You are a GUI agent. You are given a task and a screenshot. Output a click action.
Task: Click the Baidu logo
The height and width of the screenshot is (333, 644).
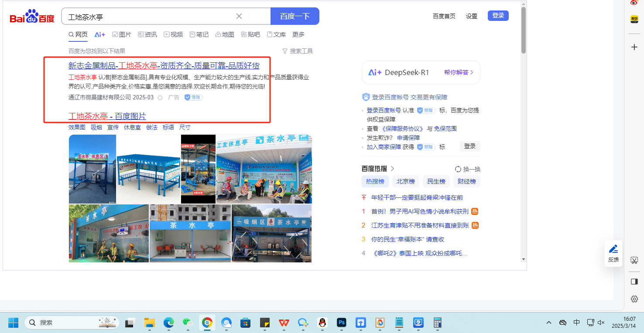coord(32,17)
